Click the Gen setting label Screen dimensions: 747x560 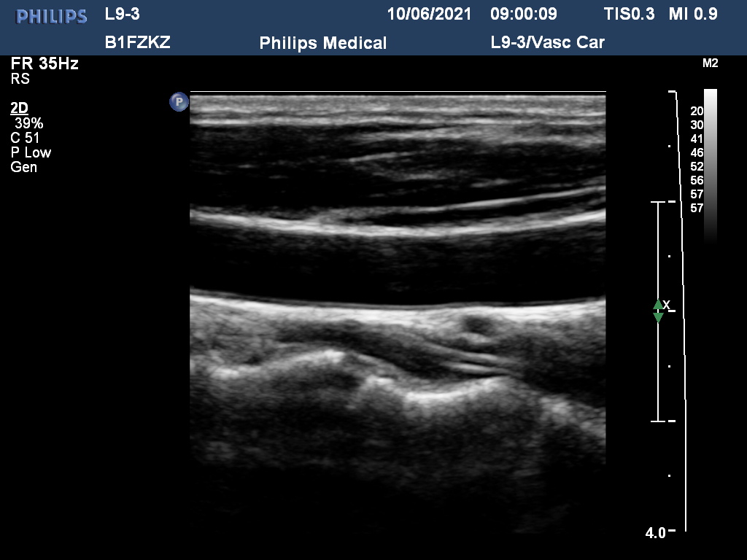[24, 167]
